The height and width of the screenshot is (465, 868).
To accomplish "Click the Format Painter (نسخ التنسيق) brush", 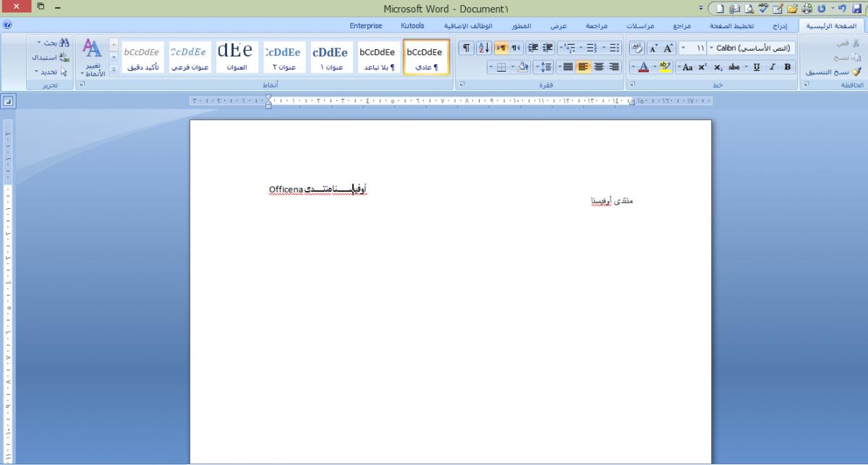I will pos(834,72).
